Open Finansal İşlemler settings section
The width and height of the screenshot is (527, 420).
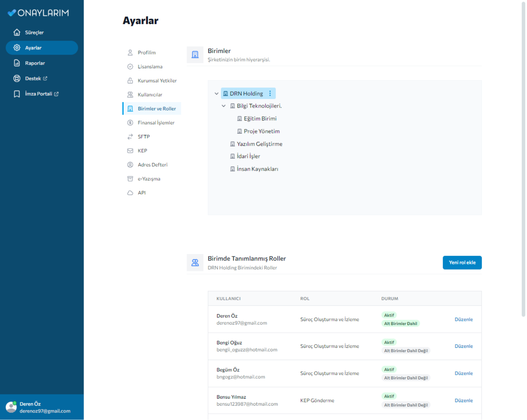156,123
